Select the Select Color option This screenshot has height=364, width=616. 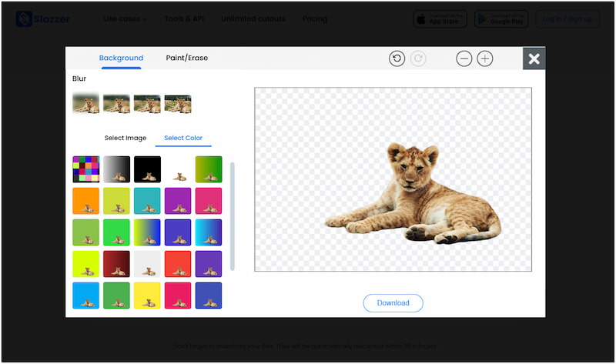point(183,139)
